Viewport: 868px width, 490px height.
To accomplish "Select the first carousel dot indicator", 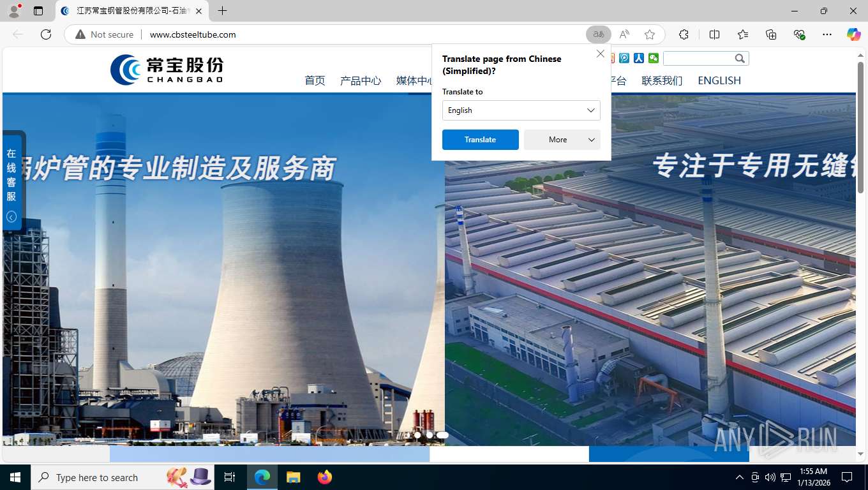I will (x=417, y=435).
